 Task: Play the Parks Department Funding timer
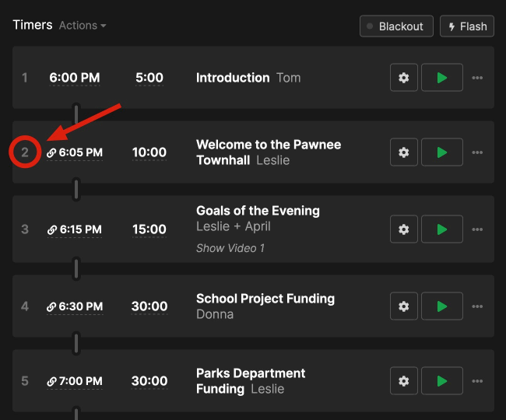point(442,381)
